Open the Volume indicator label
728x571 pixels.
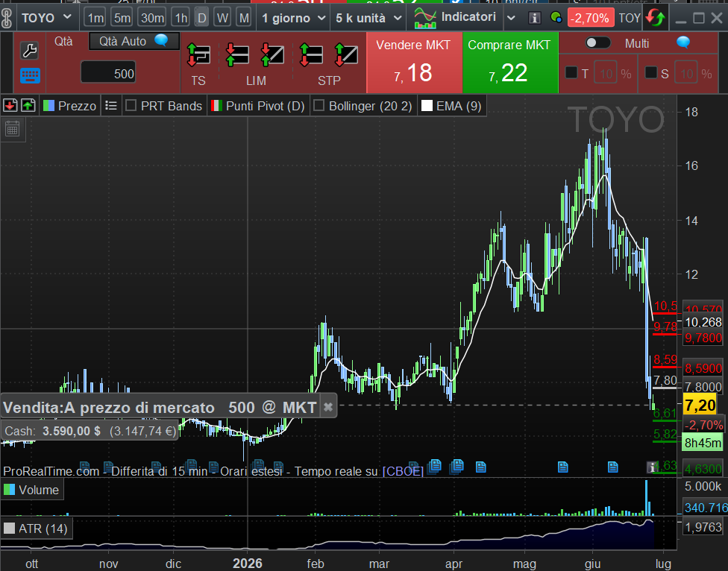(x=31, y=490)
